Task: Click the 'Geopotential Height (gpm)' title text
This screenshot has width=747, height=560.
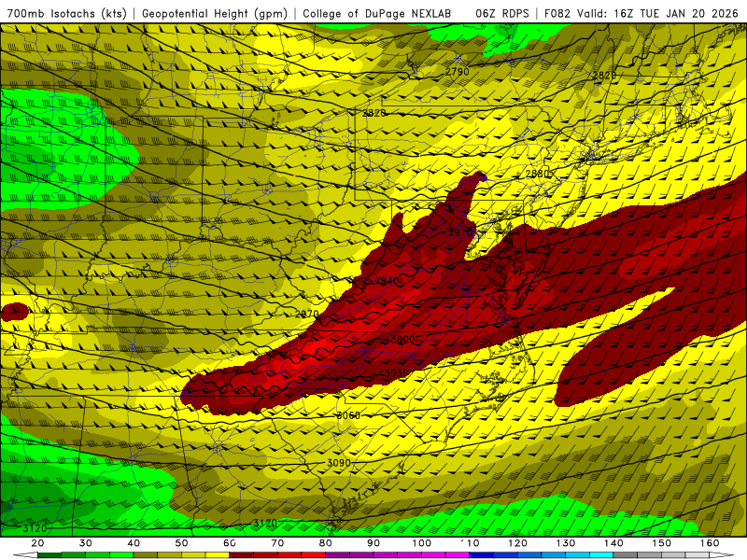Action: 215,14
